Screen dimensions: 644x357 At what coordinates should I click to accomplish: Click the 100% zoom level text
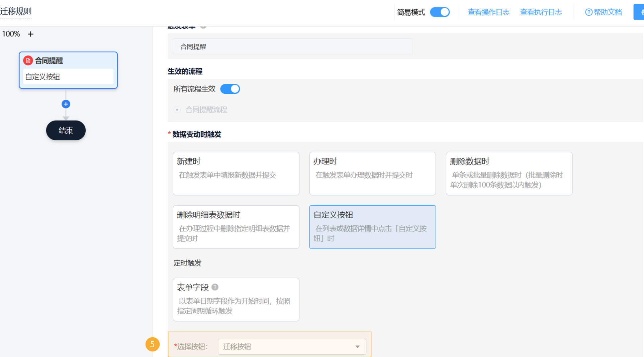[11, 34]
